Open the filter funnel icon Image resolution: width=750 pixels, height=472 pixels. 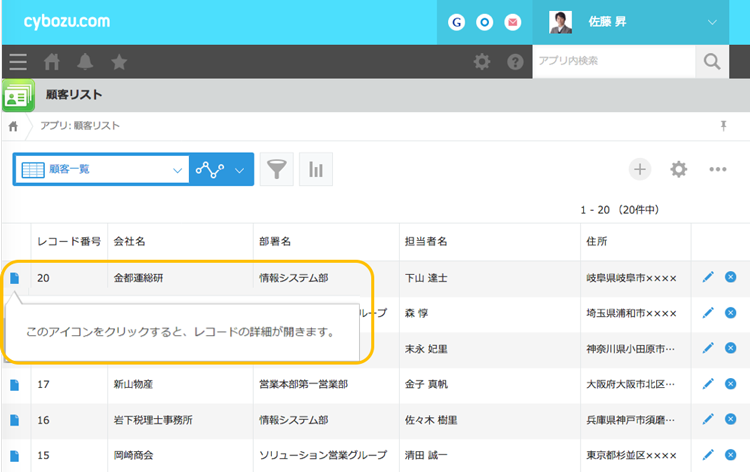(277, 170)
